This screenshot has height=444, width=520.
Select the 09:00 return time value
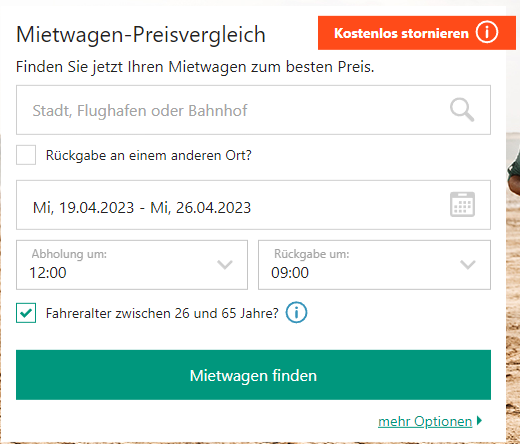tap(290, 273)
